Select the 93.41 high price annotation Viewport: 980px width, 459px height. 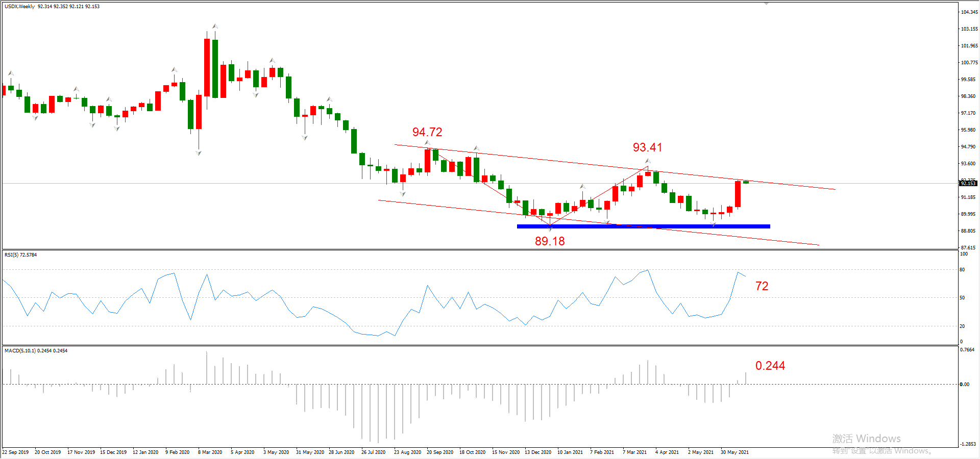pos(647,147)
